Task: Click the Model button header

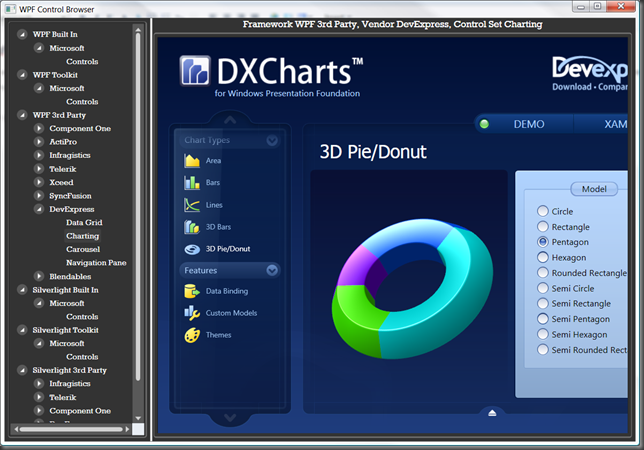Action: (x=594, y=189)
